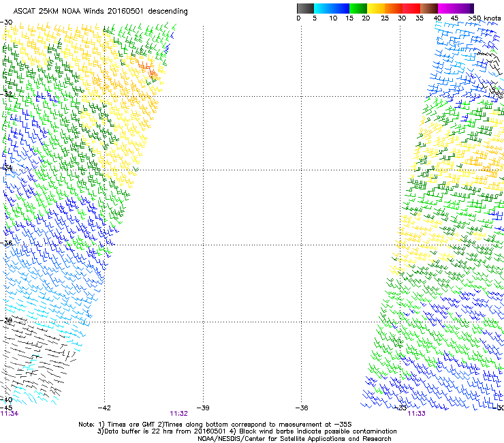504x443 pixels.
Task: Click the gray 0-5 knots color bar segment
Action: point(305,8)
